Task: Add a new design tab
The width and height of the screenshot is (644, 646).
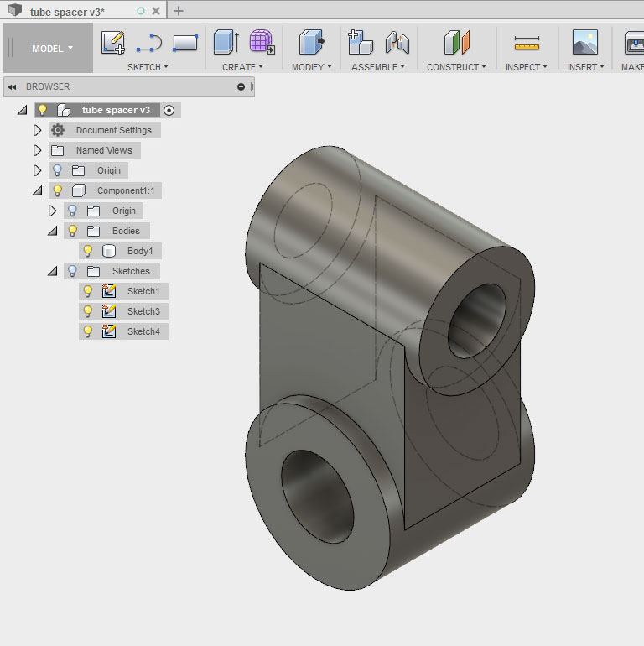Action: (179, 11)
